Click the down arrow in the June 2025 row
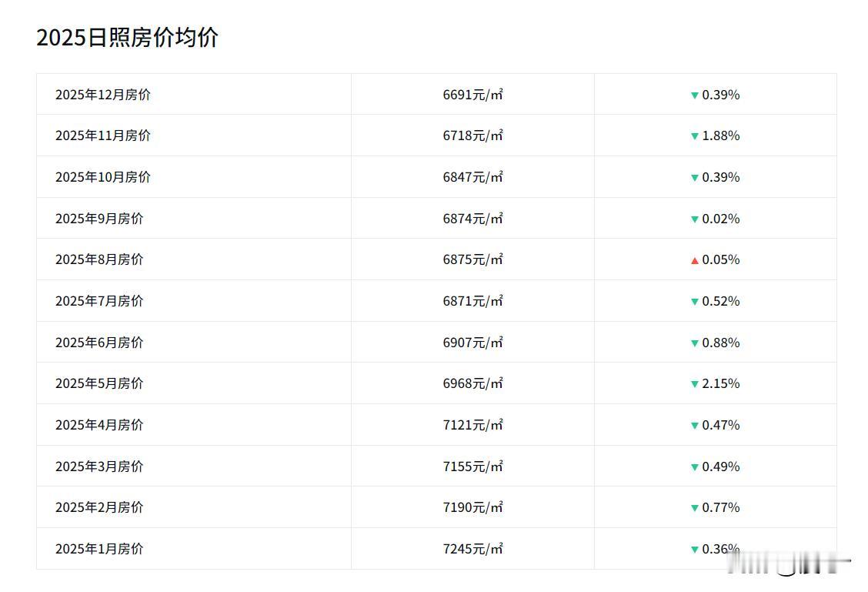This screenshot has height=592, width=868. pyautogui.click(x=694, y=343)
